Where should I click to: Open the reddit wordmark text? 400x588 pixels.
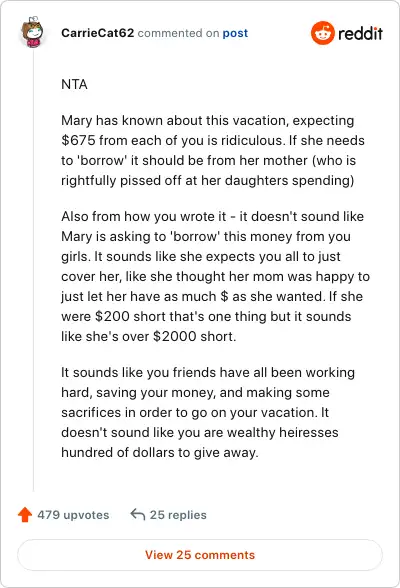(x=360, y=33)
